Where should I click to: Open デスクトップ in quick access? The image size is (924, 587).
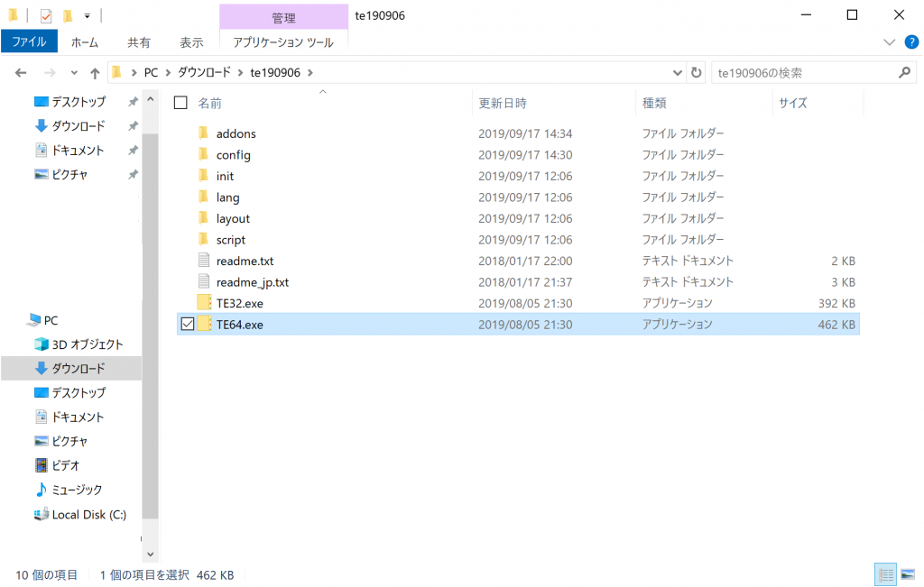coord(70,102)
